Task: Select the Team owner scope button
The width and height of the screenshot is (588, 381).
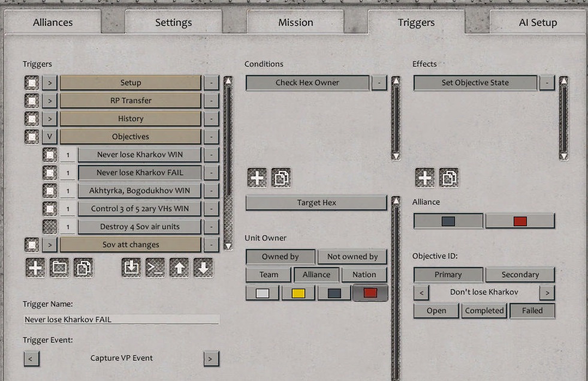Action: (x=269, y=275)
